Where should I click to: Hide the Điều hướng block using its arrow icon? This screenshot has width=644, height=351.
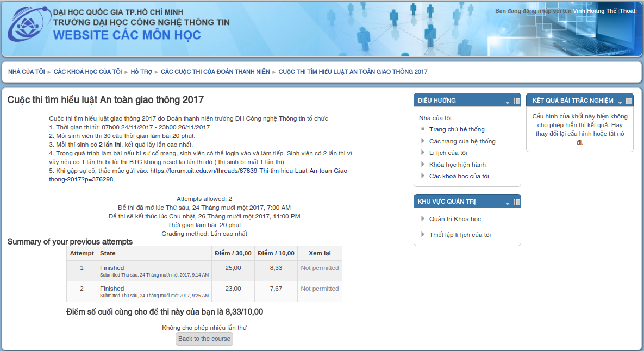(x=508, y=102)
